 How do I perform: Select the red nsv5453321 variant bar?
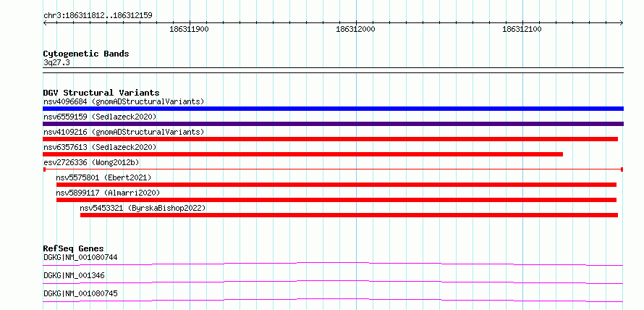point(349,215)
